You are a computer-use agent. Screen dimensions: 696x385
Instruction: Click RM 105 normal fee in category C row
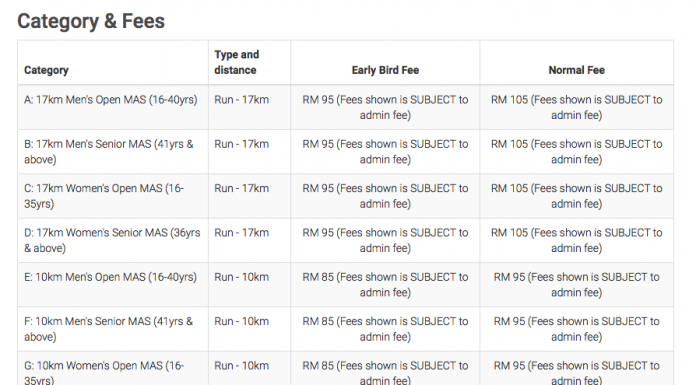click(x=577, y=196)
